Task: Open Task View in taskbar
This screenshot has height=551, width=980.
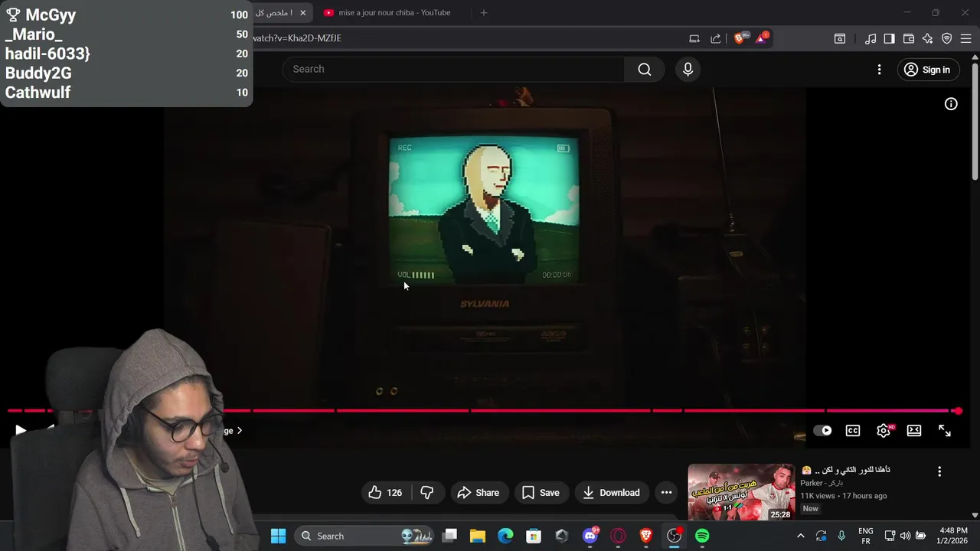Action: (450, 536)
